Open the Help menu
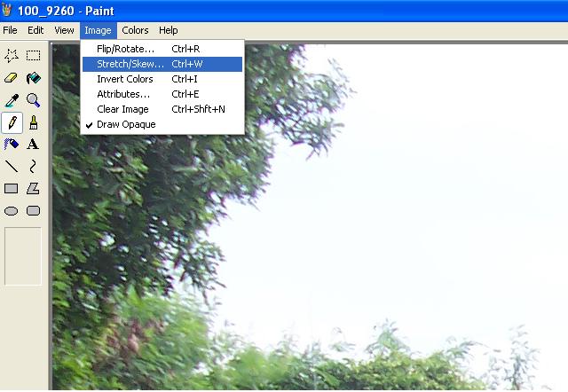The height and width of the screenshot is (392, 568). pos(169,30)
